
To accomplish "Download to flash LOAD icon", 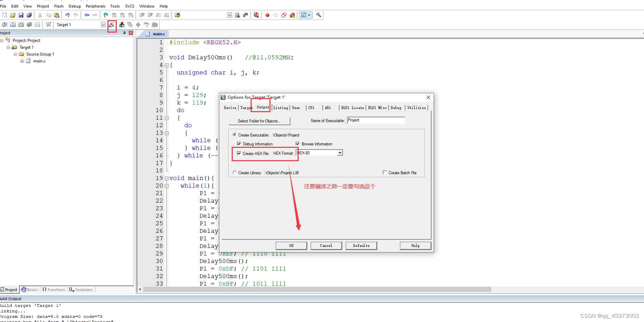I will (x=48, y=25).
